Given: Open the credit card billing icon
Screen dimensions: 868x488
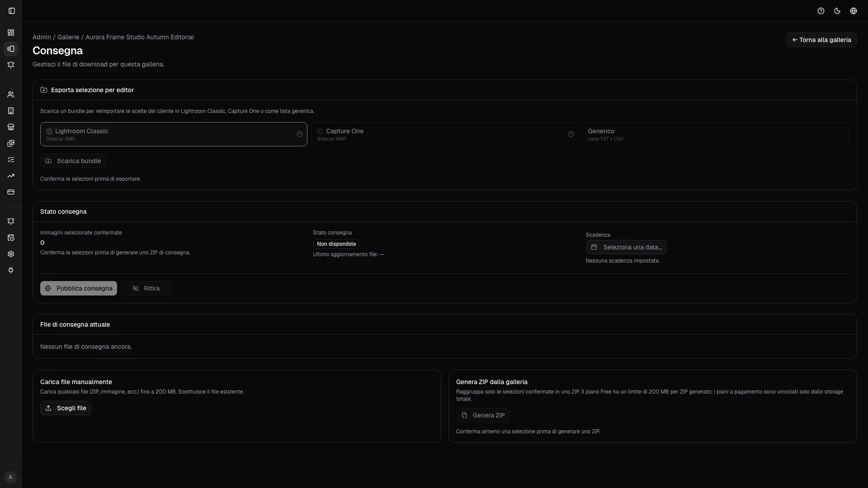Looking at the screenshot, I should (x=11, y=192).
